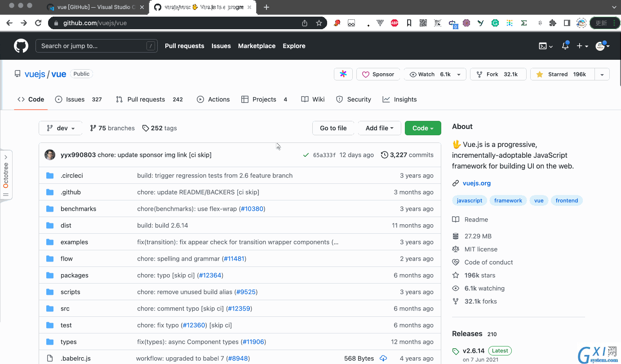The width and height of the screenshot is (621, 364).
Task: Click the Fork button
Action: point(498,74)
